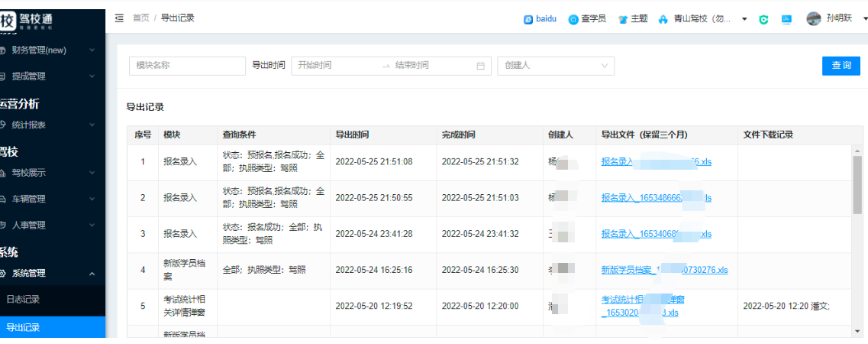
Task: Expand the 统计报表 menu chevron
Action: click(92, 125)
